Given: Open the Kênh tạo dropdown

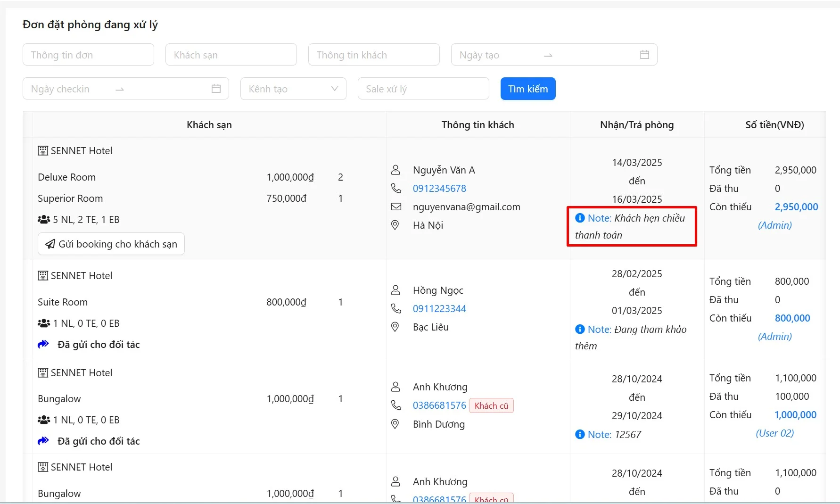Looking at the screenshot, I should [288, 89].
